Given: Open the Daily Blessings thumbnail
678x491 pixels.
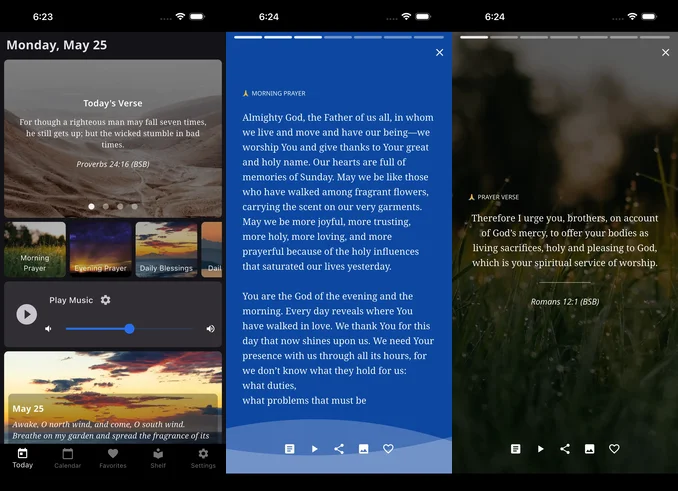Looking at the screenshot, I should (x=166, y=249).
